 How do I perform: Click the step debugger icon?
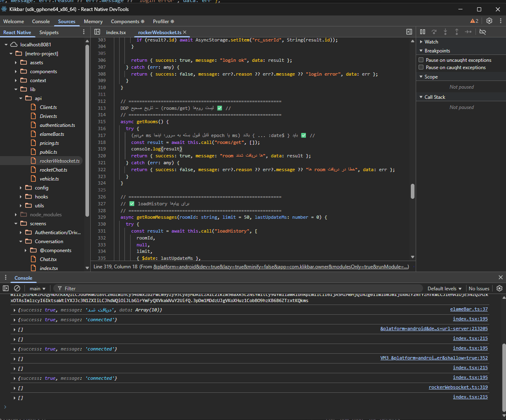click(468, 32)
